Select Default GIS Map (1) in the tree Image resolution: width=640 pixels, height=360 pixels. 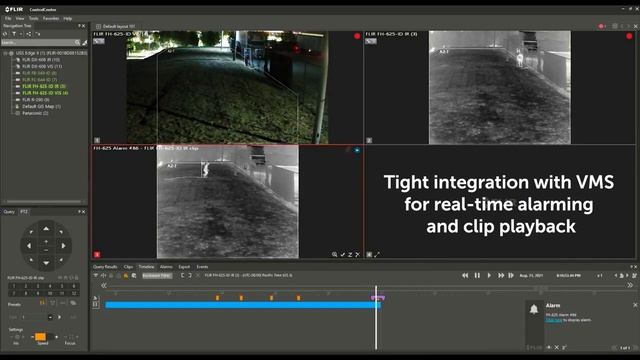[x=41, y=107]
